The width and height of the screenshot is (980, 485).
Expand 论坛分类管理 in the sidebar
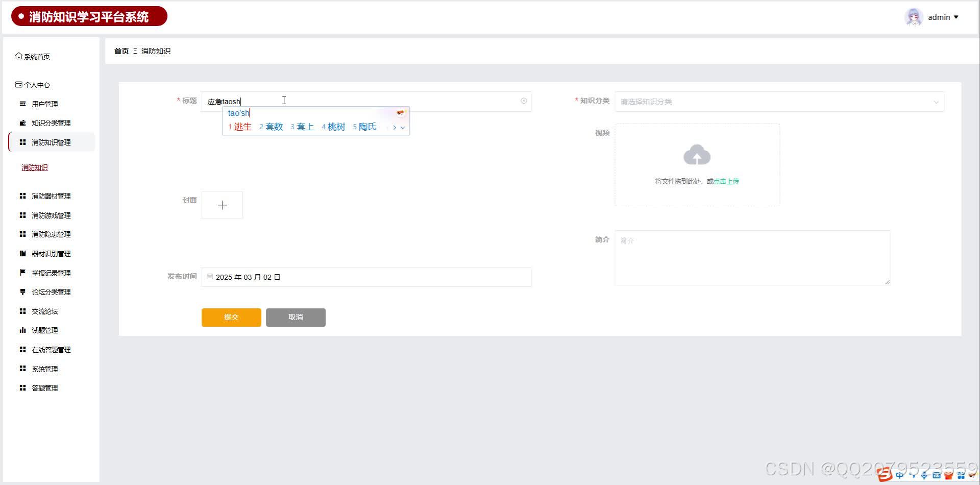[x=51, y=292]
